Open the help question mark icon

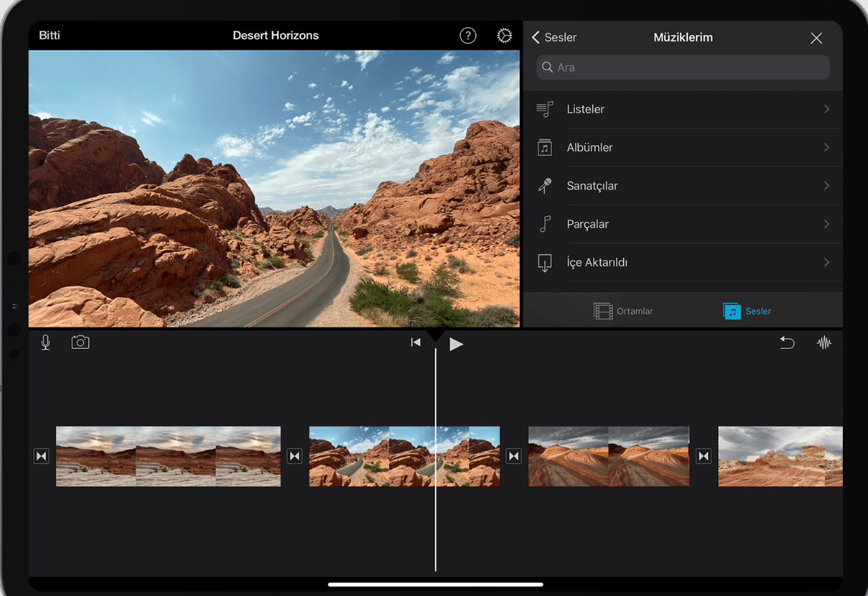468,35
